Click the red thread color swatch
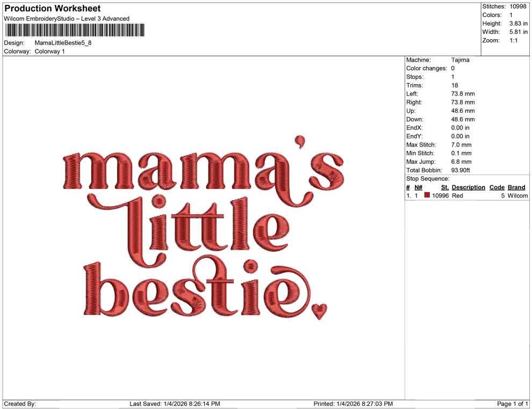 (x=427, y=195)
